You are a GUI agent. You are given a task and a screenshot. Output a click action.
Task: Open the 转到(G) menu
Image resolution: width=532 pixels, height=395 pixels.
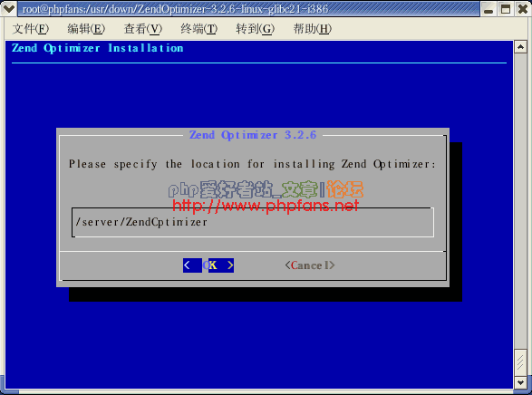pos(256,28)
